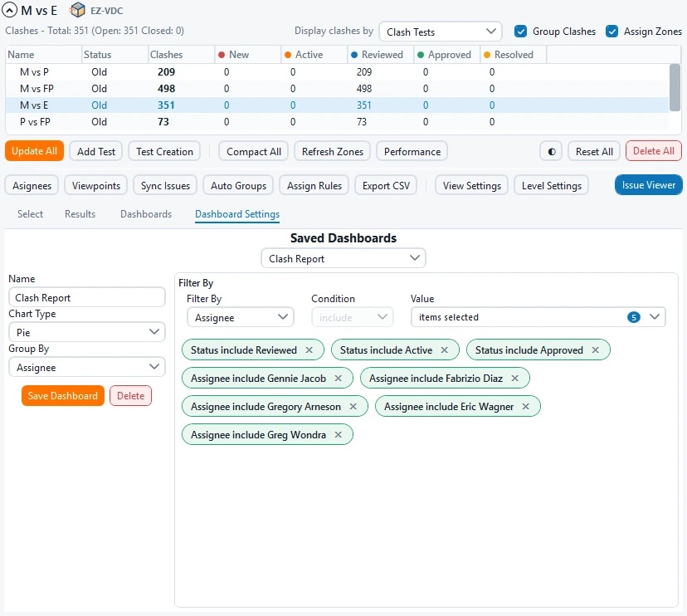Screen dimensions: 687x616
Task: Click the Update All button
Action: pos(34,151)
